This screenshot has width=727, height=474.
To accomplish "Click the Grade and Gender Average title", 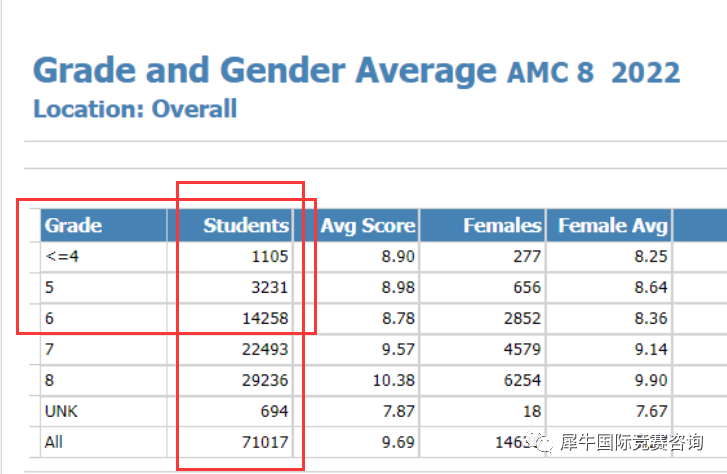I will click(265, 70).
